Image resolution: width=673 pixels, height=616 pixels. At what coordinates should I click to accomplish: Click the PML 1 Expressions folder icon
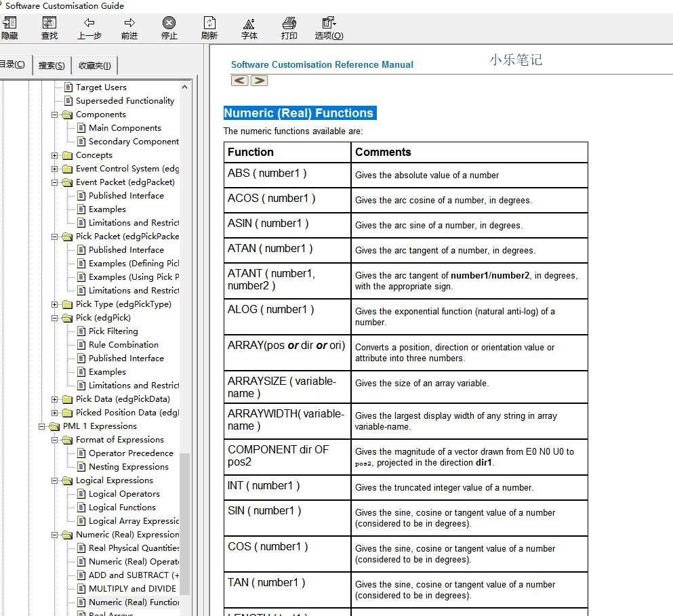pyautogui.click(x=54, y=426)
